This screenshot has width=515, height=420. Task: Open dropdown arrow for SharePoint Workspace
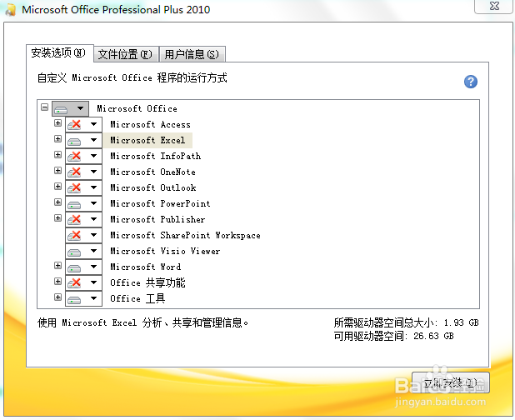[93, 235]
